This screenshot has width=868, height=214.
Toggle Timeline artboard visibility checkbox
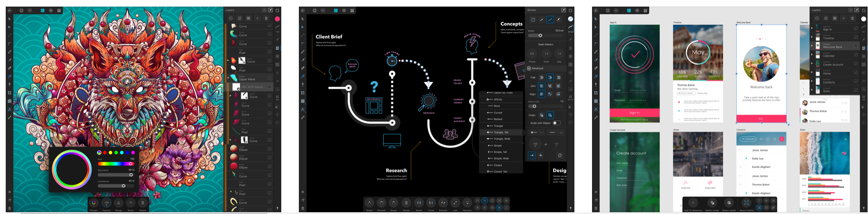click(856, 37)
